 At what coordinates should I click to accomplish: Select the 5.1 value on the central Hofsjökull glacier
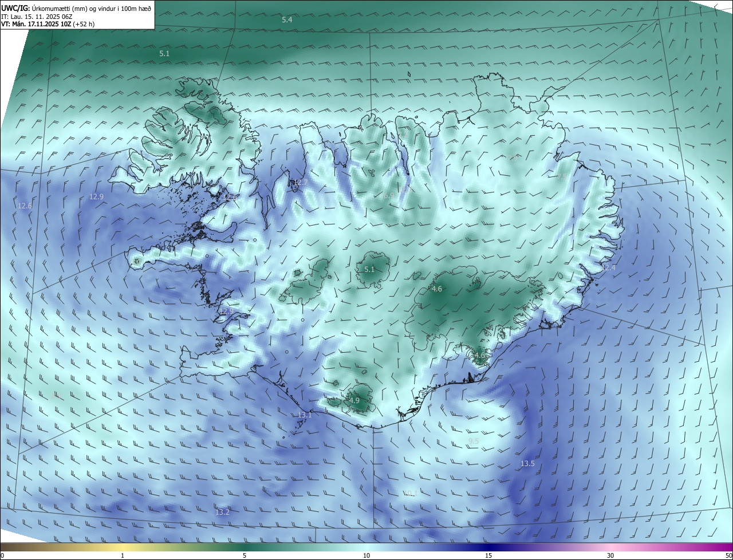[x=369, y=270]
